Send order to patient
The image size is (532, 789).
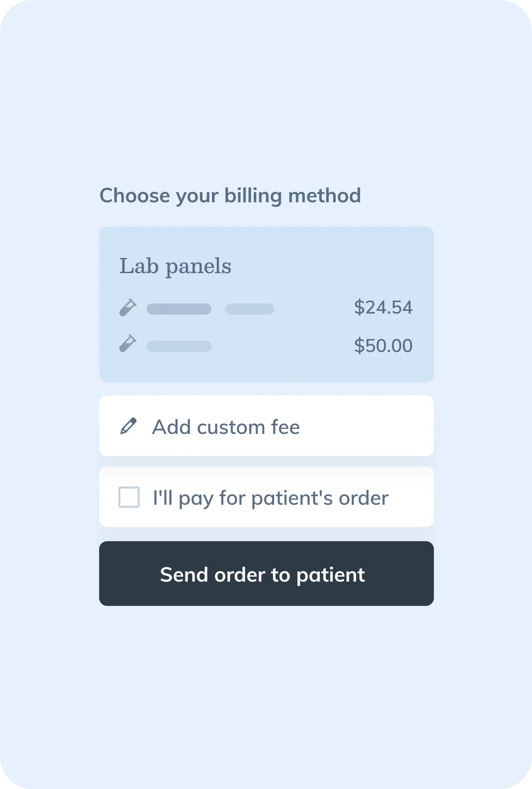click(266, 574)
